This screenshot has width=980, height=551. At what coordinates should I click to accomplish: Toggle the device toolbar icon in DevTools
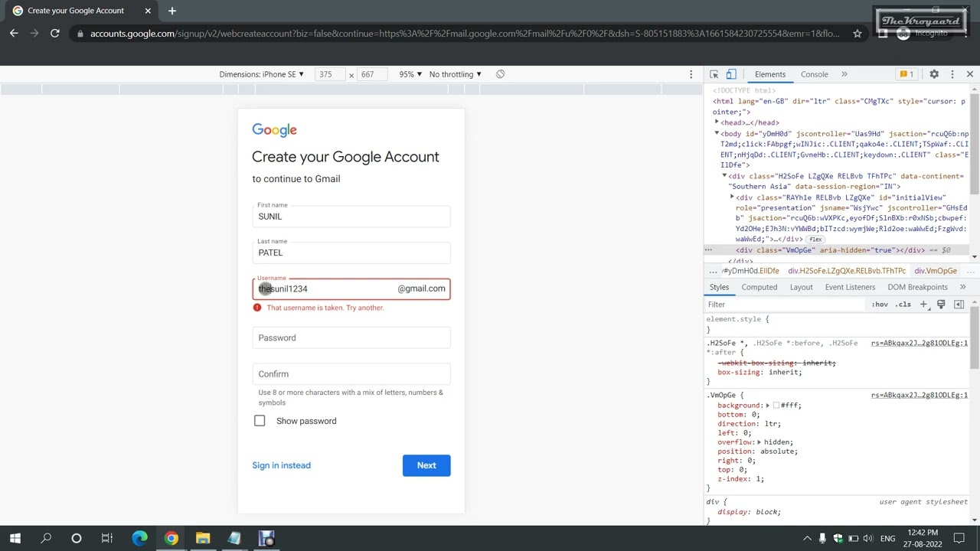[x=731, y=74]
